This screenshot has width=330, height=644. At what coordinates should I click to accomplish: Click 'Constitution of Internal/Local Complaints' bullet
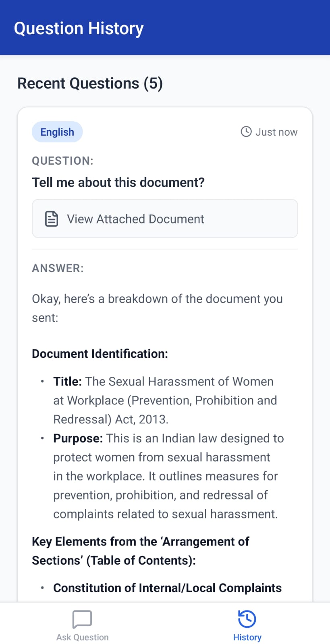click(x=168, y=588)
